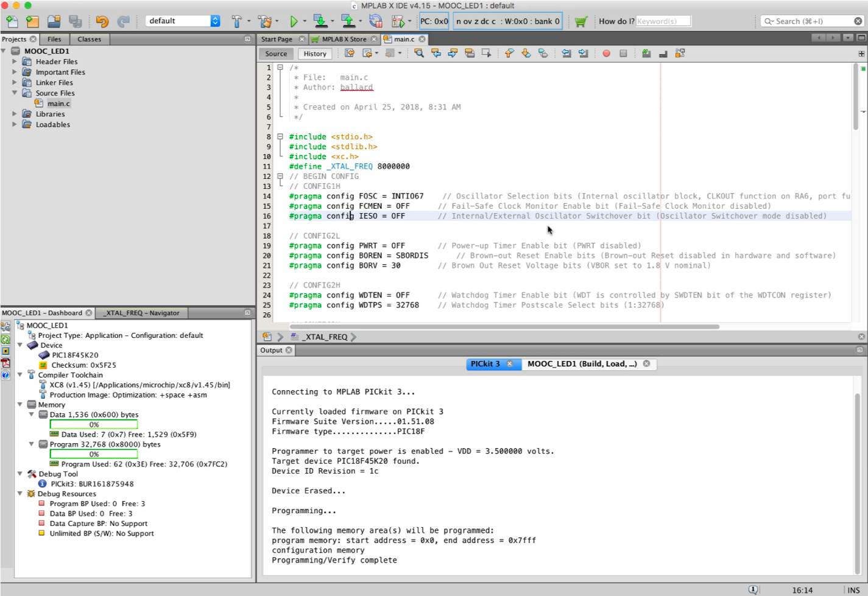Expand the Important Files folder
The width and height of the screenshot is (868, 596).
[x=15, y=72]
